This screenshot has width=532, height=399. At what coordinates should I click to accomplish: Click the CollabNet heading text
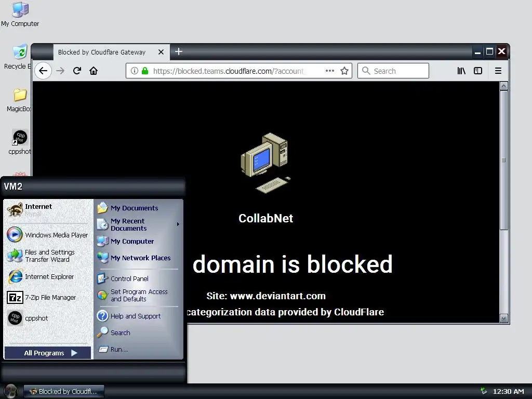tap(265, 218)
